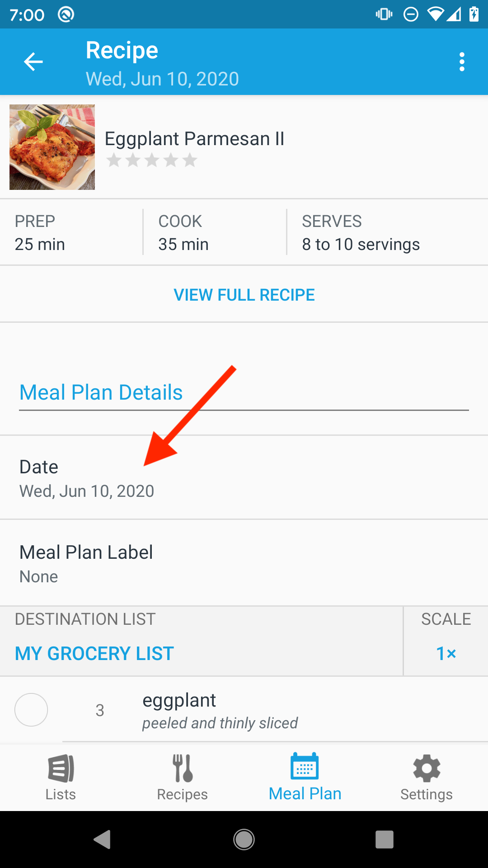
Task: Tap the Eggplant Parmesan II title
Action: coord(194,139)
